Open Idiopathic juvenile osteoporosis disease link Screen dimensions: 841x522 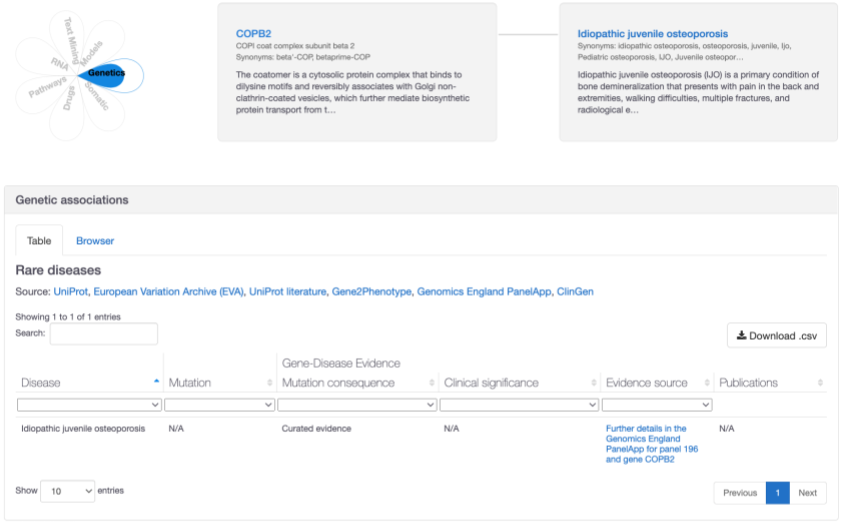[x=652, y=34]
